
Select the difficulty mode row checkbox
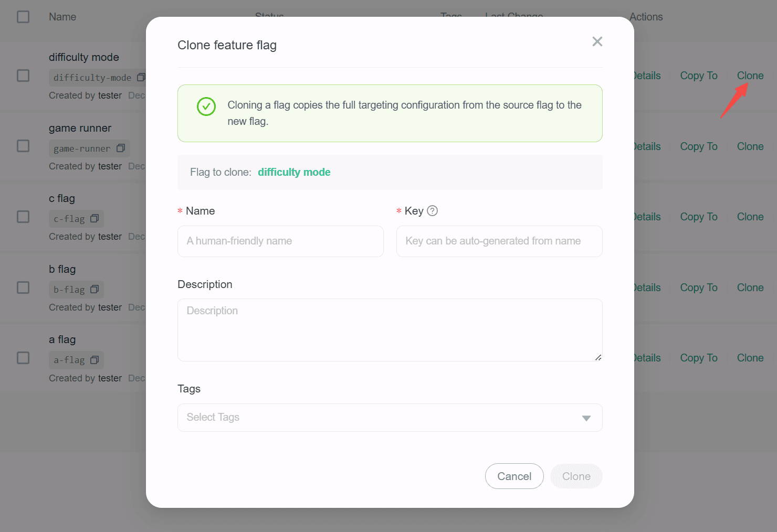point(23,75)
